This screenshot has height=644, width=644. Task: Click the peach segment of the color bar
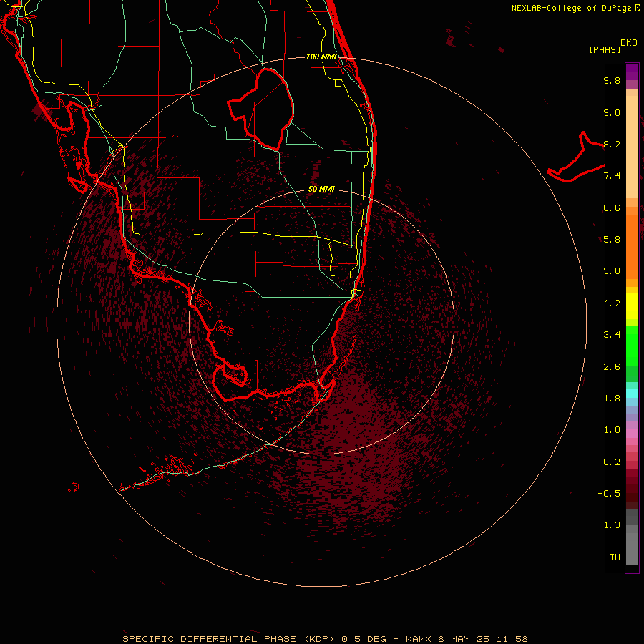tap(632, 147)
